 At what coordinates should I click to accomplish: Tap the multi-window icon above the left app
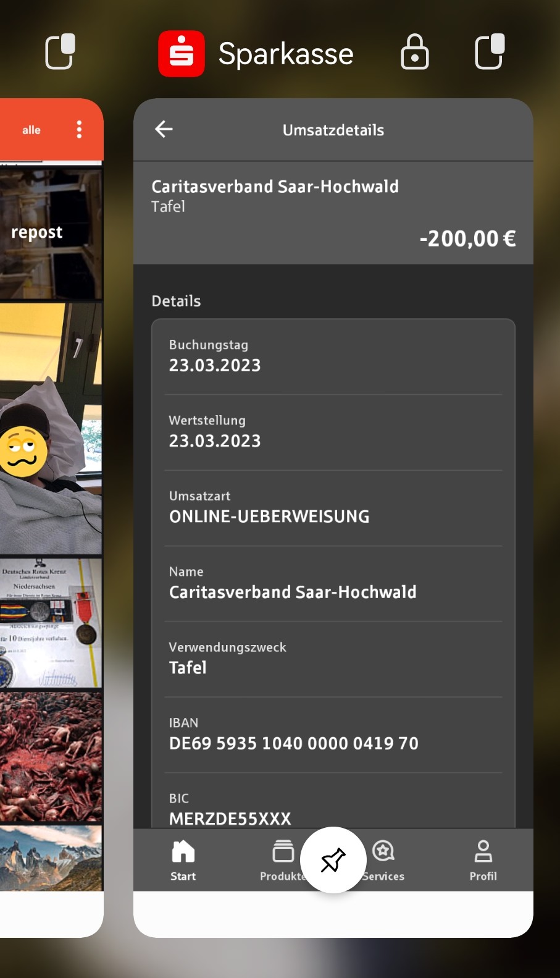[61, 51]
